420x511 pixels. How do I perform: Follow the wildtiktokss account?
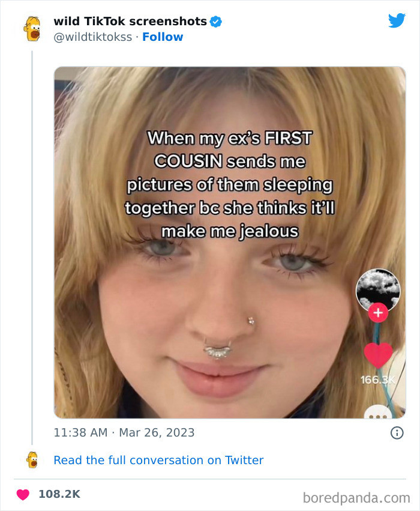[x=163, y=37]
